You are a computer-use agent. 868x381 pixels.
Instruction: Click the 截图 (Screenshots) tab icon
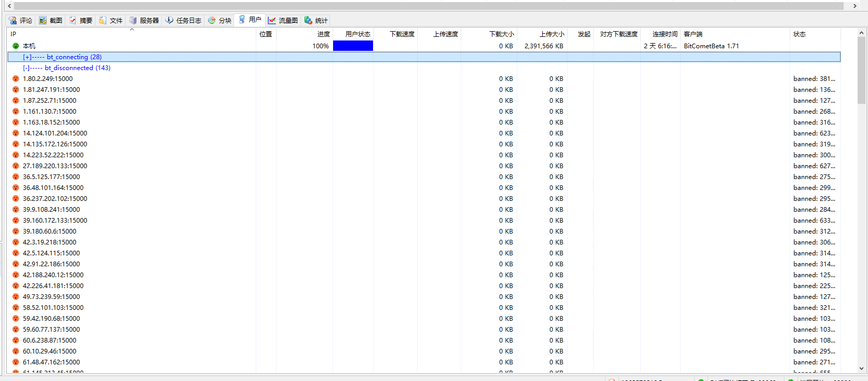[43, 20]
